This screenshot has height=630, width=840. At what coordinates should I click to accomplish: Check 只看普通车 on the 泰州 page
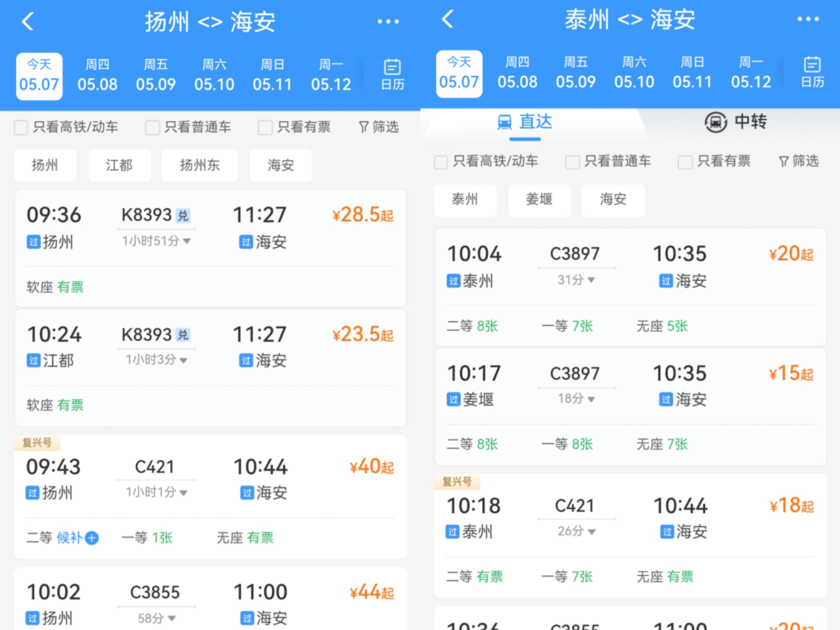[x=572, y=162]
